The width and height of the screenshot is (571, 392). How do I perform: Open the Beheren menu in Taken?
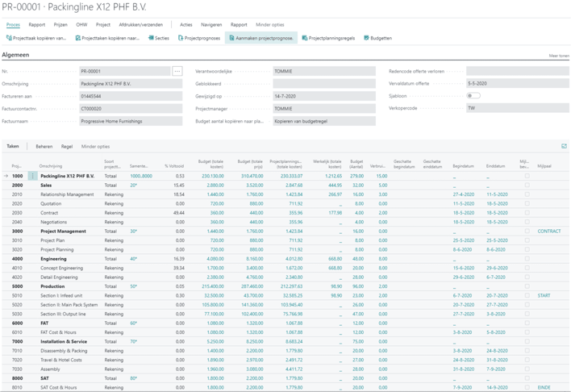pyautogui.click(x=44, y=147)
